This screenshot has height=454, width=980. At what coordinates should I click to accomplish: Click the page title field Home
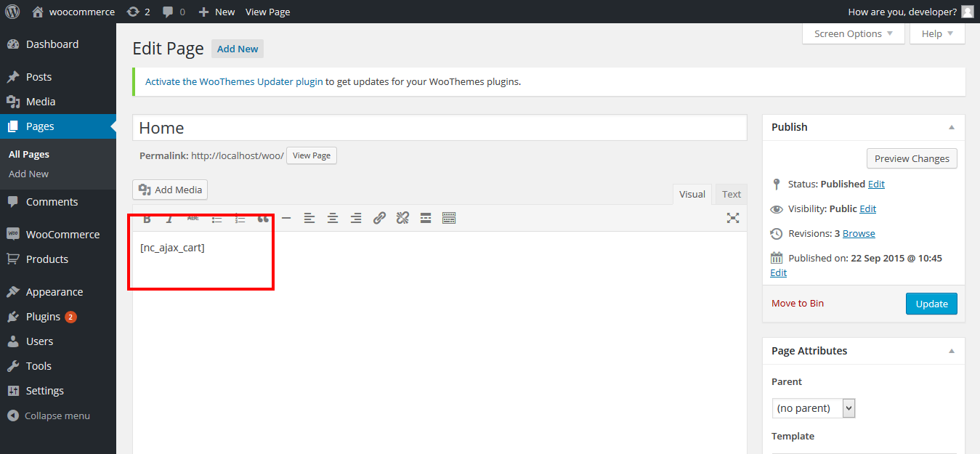[x=440, y=128]
